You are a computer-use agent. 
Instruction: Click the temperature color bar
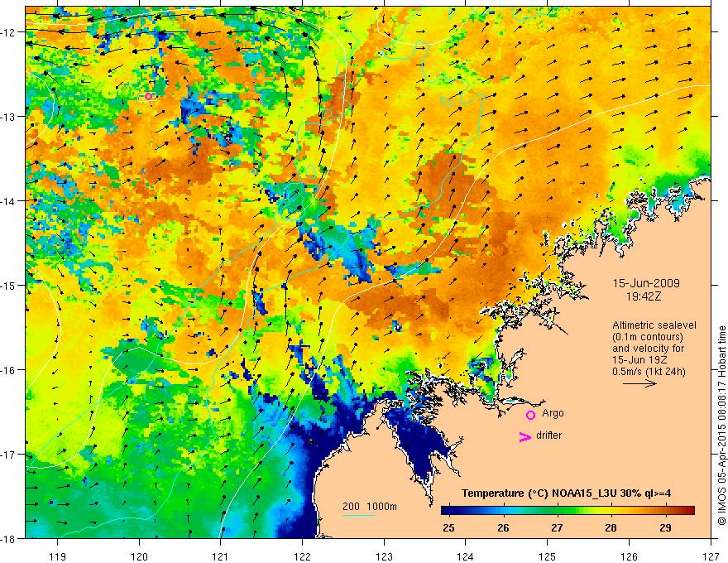click(568, 511)
